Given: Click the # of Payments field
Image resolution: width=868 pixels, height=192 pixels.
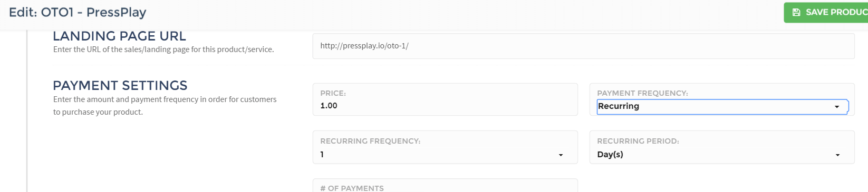Looking at the screenshot, I should coord(445,185).
